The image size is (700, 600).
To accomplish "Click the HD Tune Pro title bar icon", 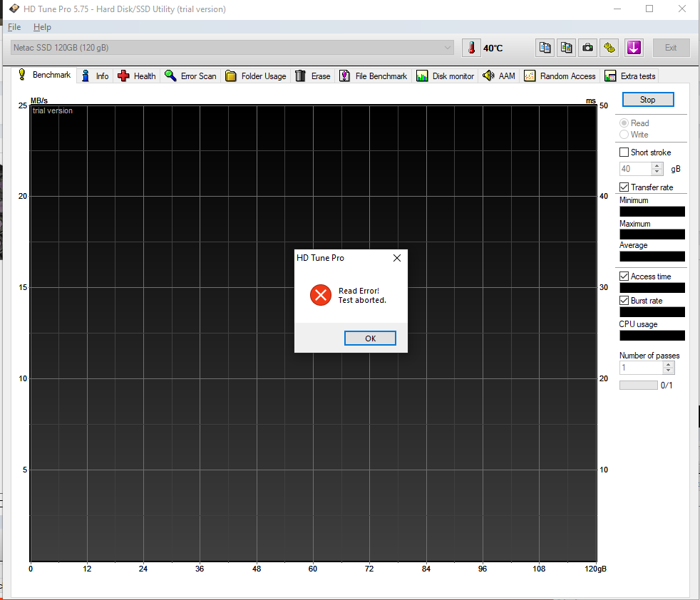I will (14, 9).
